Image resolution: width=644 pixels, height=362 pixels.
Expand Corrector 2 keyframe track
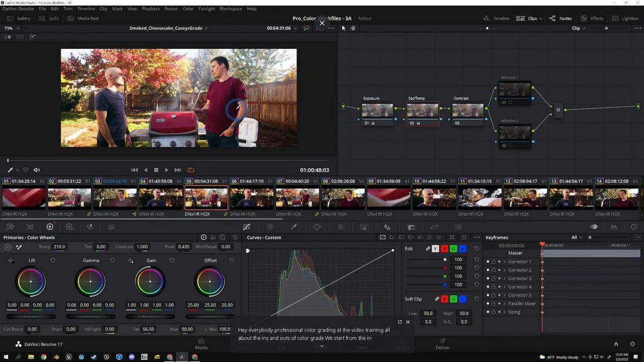click(504, 270)
